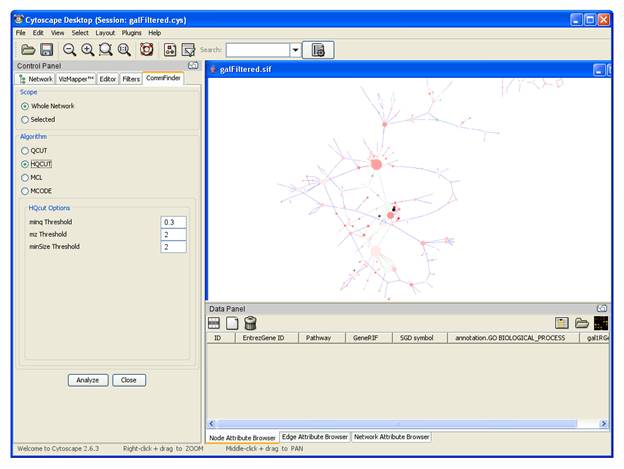The width and height of the screenshot is (624, 469).
Task: Click the search options button beside Search
Action: (318, 50)
